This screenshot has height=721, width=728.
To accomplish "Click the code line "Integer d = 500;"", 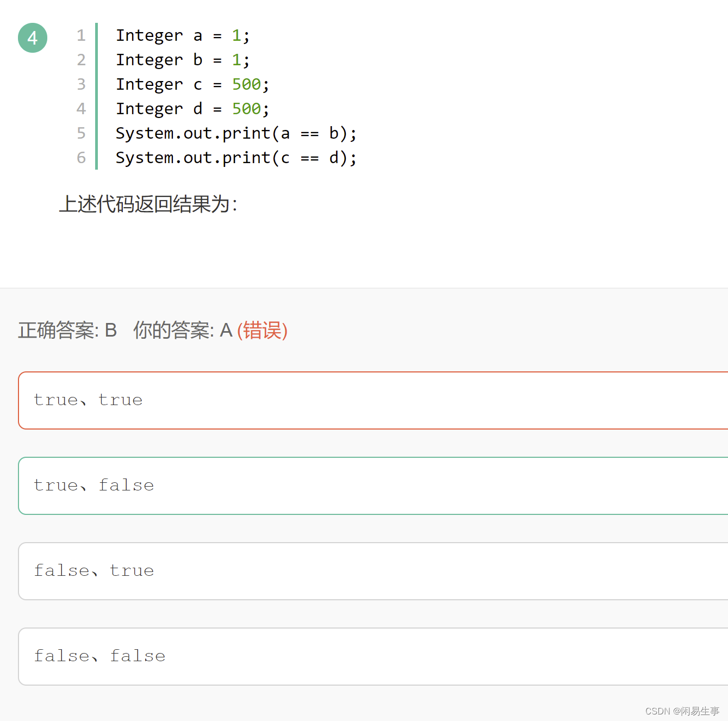I will click(192, 109).
